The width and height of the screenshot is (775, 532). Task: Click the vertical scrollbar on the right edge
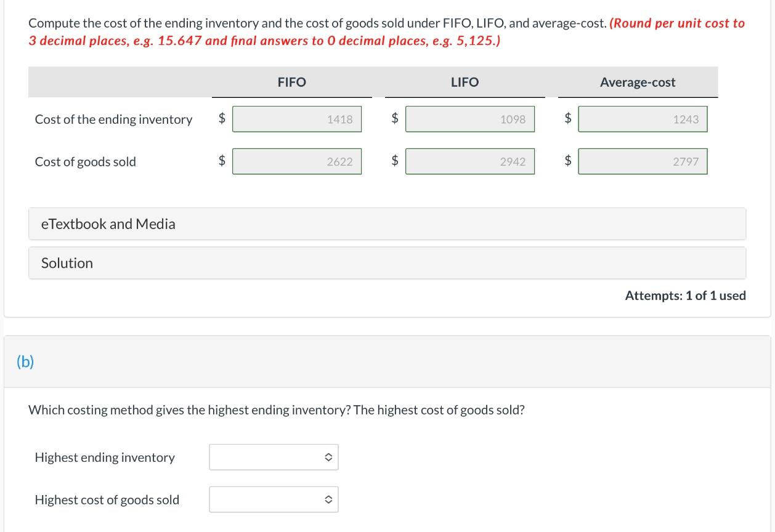pyautogui.click(x=772, y=265)
